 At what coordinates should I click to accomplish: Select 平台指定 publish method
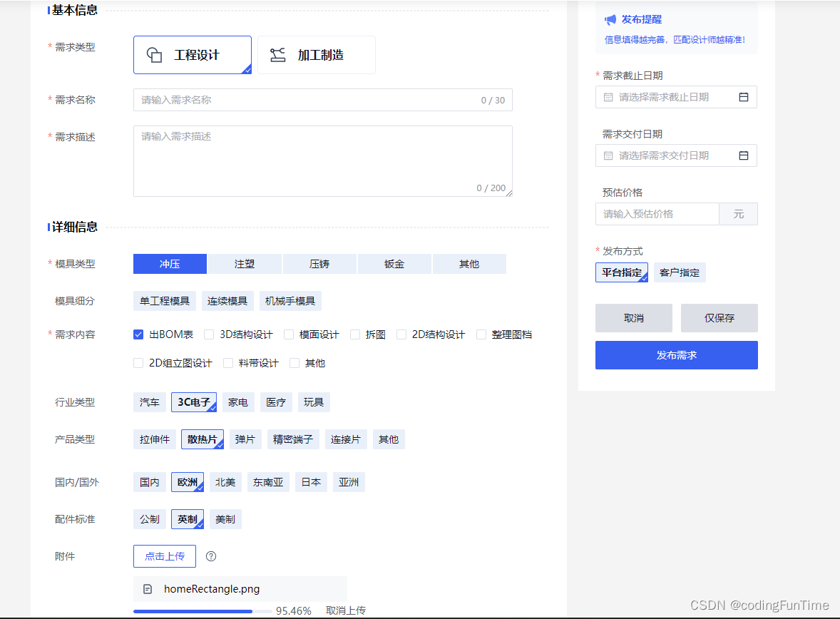click(x=622, y=272)
